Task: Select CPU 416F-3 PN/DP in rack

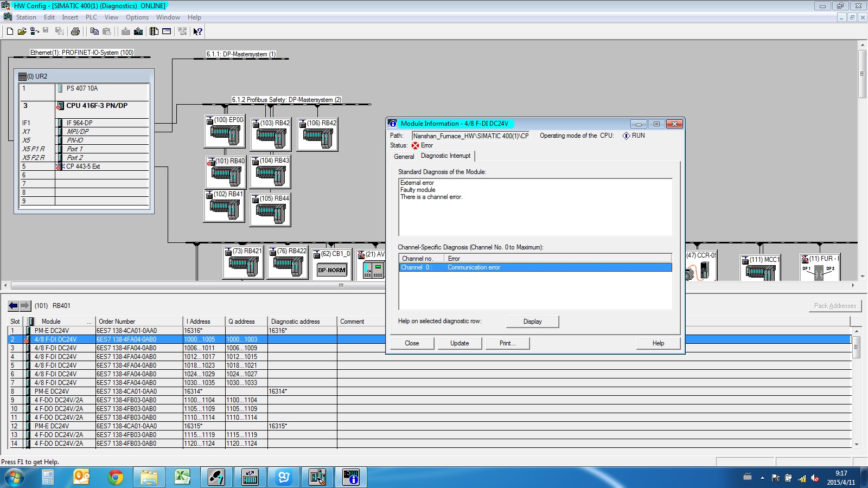Action: point(84,106)
